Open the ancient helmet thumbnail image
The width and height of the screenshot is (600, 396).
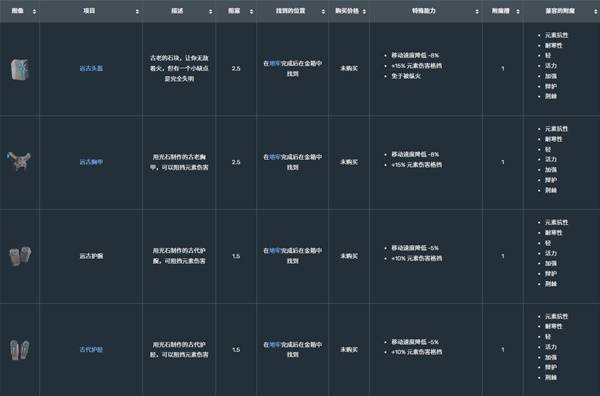[19, 69]
